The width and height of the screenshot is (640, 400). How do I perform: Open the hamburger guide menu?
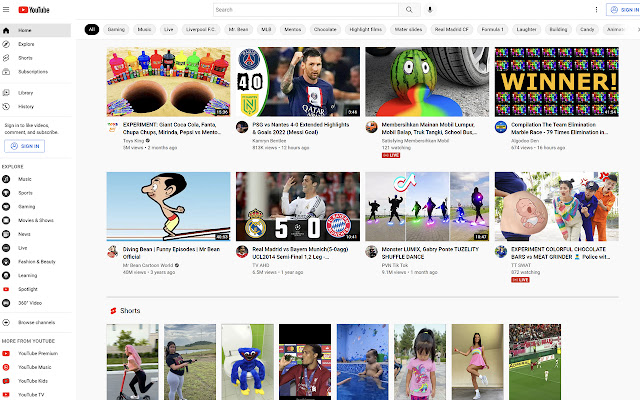point(6,9)
